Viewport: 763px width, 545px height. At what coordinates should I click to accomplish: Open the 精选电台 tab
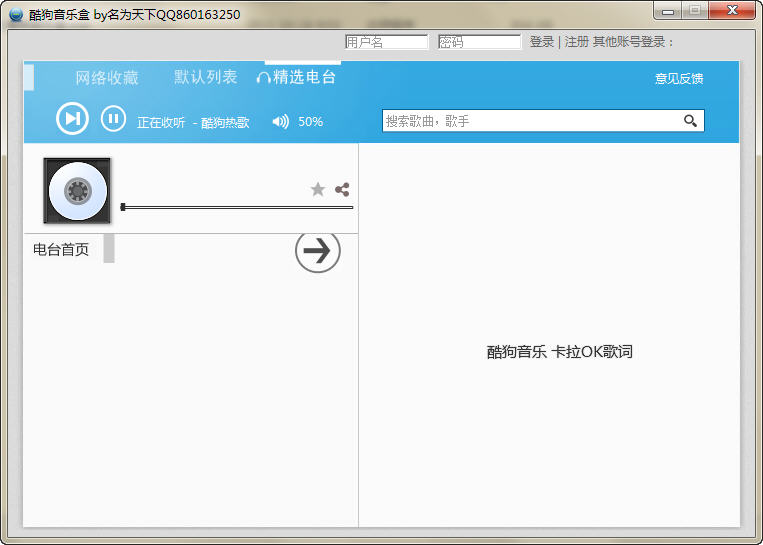296,77
